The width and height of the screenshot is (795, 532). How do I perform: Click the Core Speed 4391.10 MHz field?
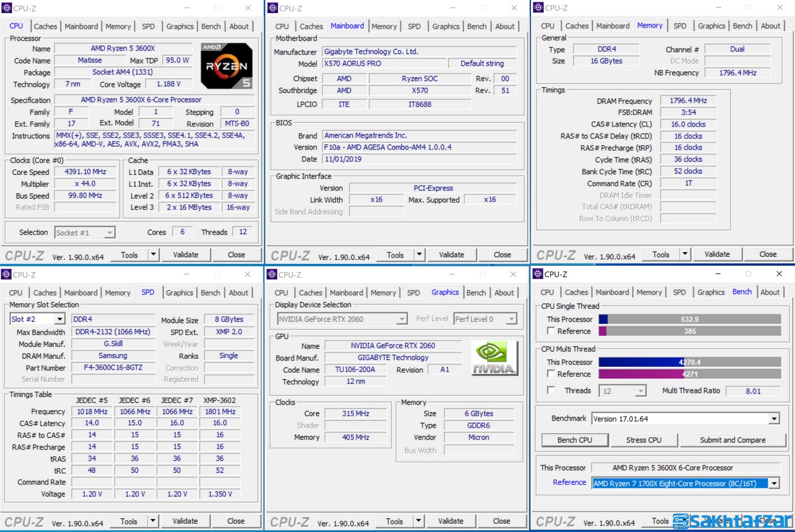point(85,172)
